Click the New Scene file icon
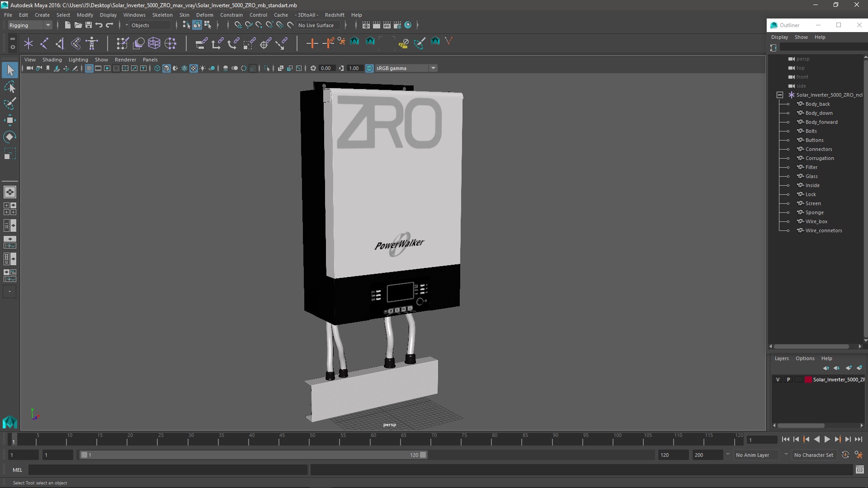The height and width of the screenshot is (488, 868). point(67,25)
